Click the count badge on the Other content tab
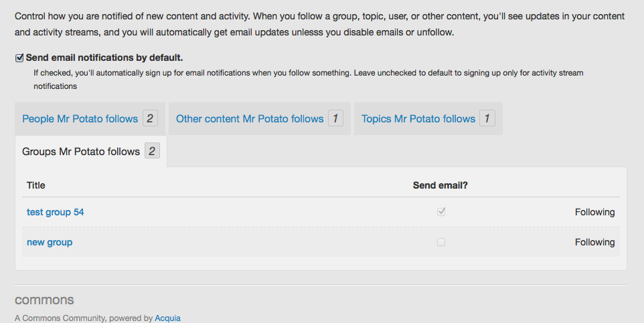 pyautogui.click(x=335, y=119)
